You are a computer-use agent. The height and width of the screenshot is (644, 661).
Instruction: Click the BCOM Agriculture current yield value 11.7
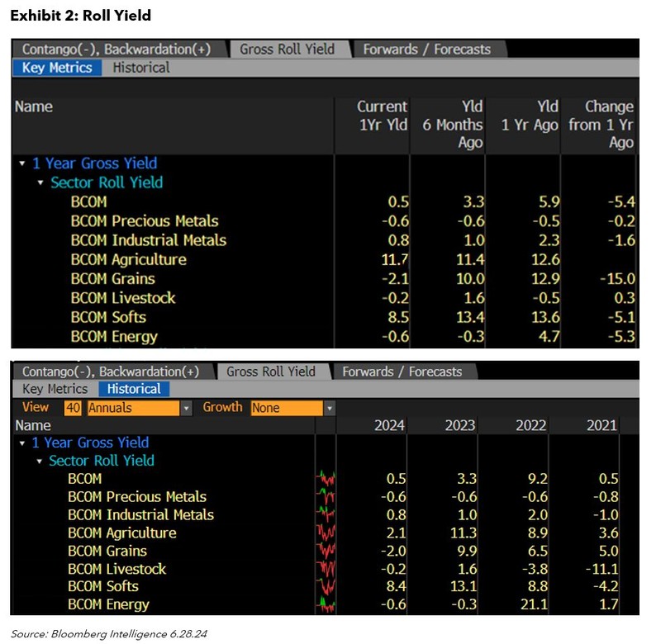click(395, 260)
